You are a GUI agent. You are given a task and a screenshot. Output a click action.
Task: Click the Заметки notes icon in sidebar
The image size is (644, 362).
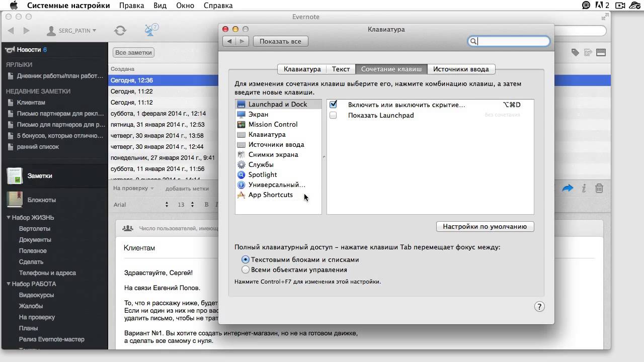(x=15, y=176)
